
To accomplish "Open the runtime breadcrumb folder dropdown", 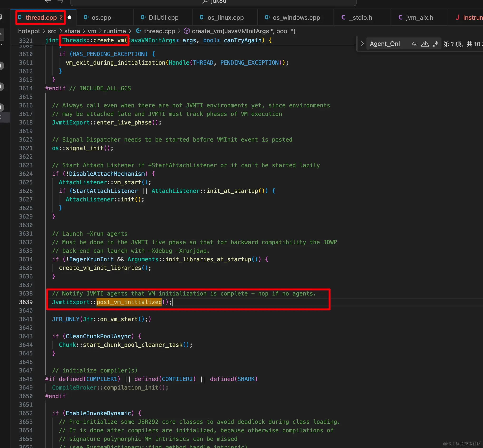I will [115, 31].
